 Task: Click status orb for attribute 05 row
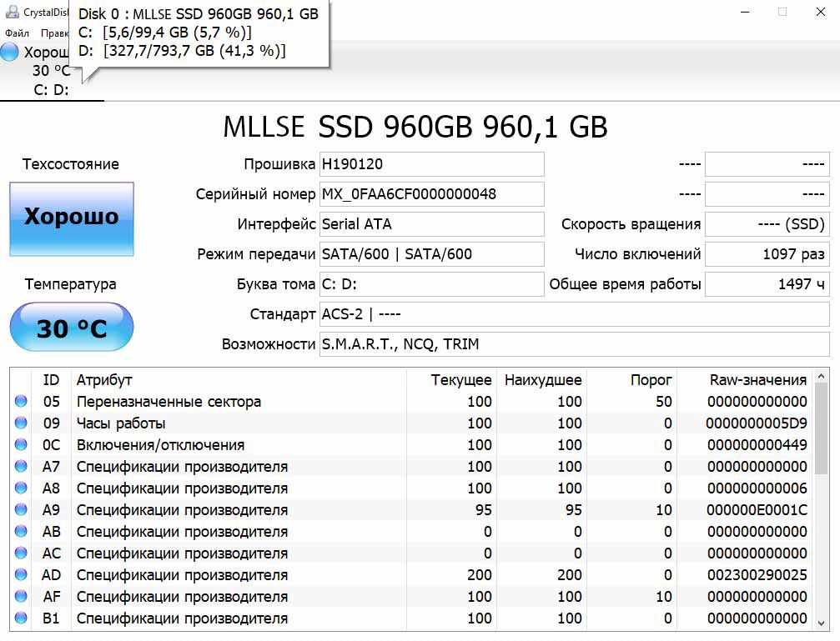coord(21,402)
